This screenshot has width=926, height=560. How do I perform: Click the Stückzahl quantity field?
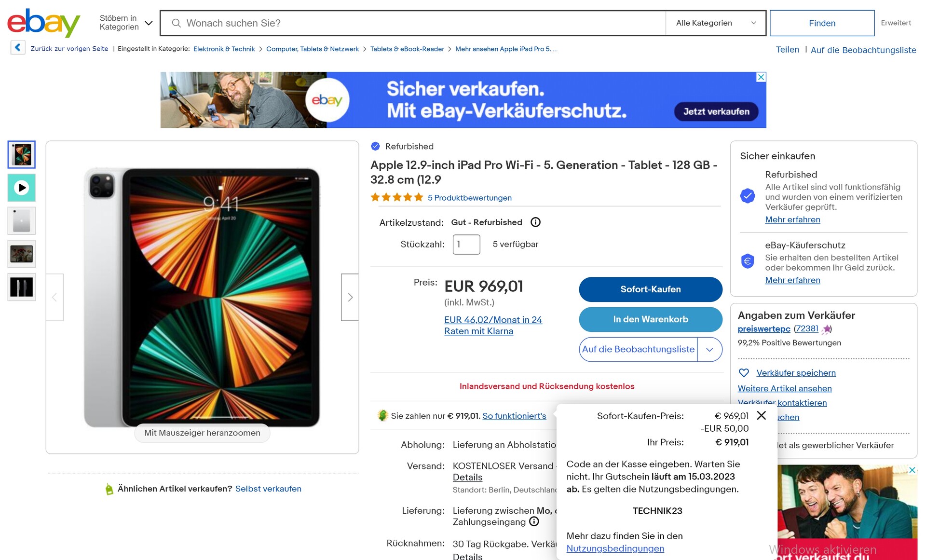466,245
